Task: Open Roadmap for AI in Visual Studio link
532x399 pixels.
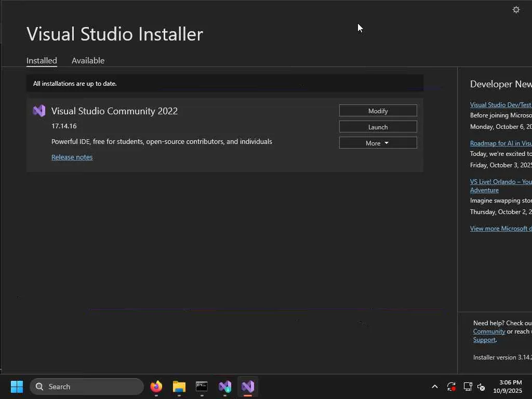Action: pos(501,143)
